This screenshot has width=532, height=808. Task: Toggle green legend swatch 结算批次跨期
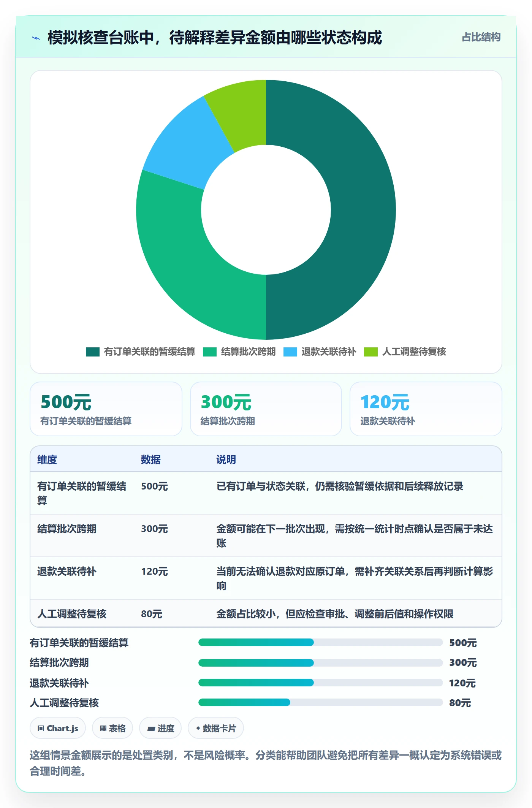click(x=210, y=352)
